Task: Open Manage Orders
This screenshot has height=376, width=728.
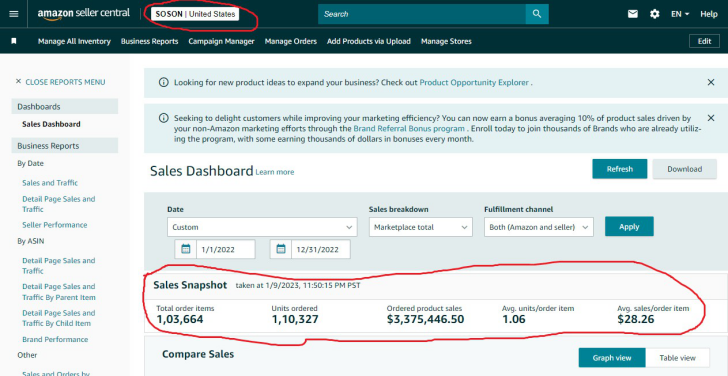Action: (291, 41)
